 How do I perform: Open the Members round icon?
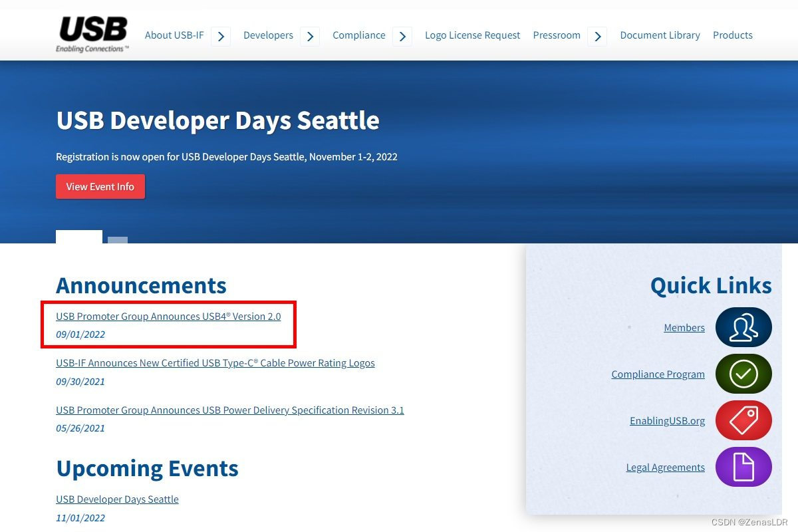click(x=743, y=327)
